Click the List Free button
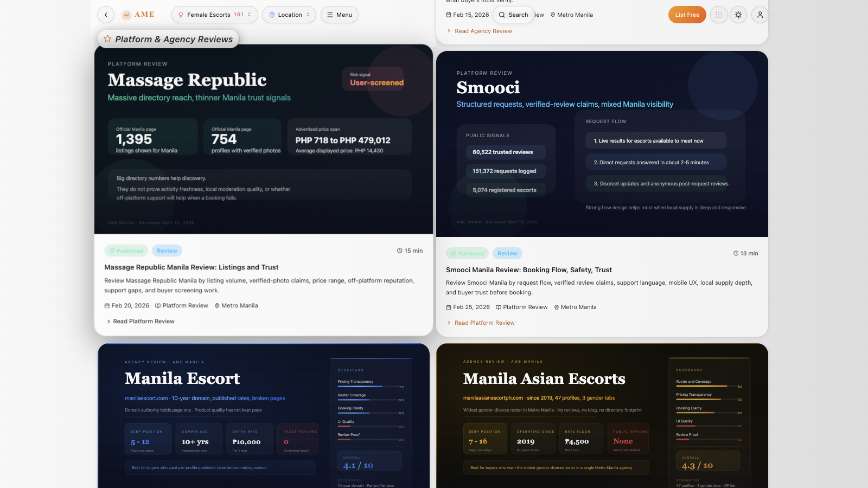Image resolution: width=868 pixels, height=488 pixels. (x=687, y=15)
